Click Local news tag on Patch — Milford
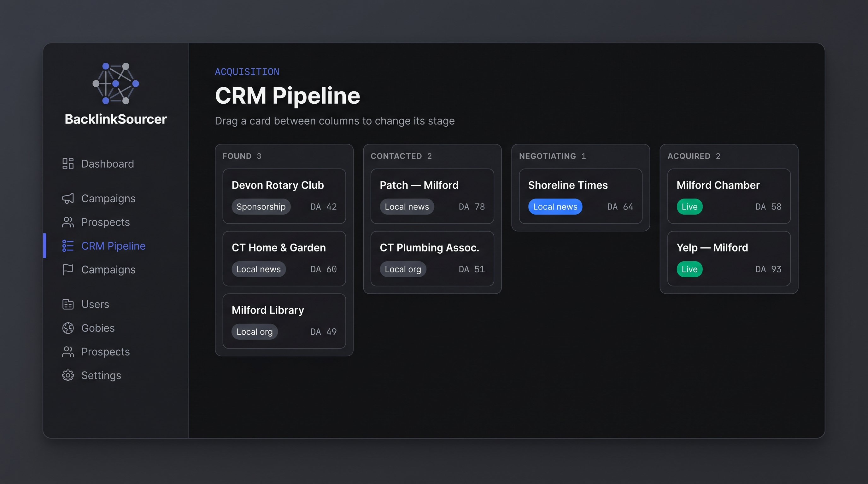Viewport: 868px width, 484px height. coord(407,207)
